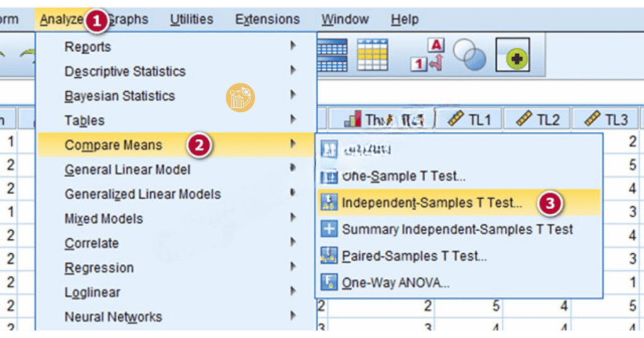Expand the Reports submenu arrow

(x=293, y=46)
